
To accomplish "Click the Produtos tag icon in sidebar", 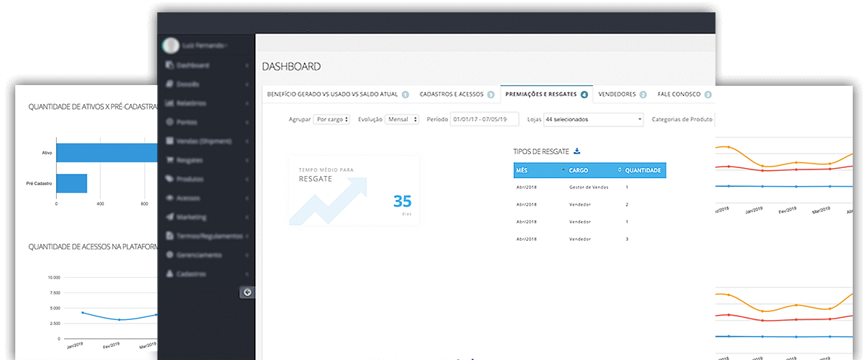I will pos(169,179).
